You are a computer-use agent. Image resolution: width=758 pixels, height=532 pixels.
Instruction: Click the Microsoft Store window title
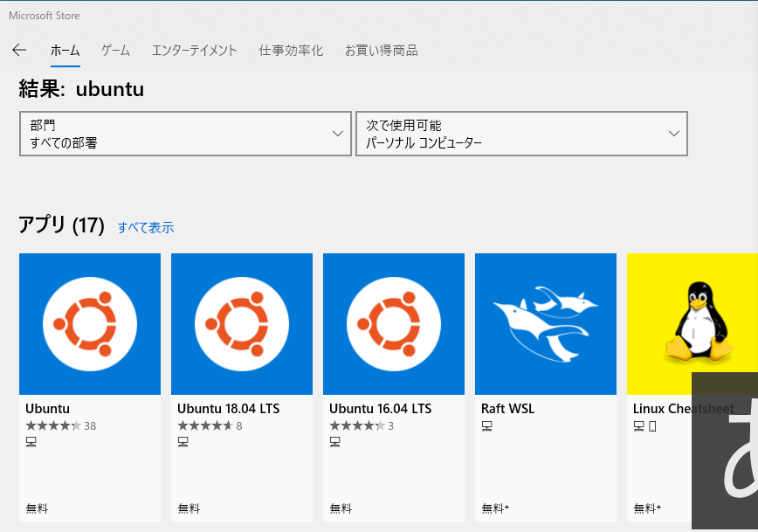click(x=45, y=16)
